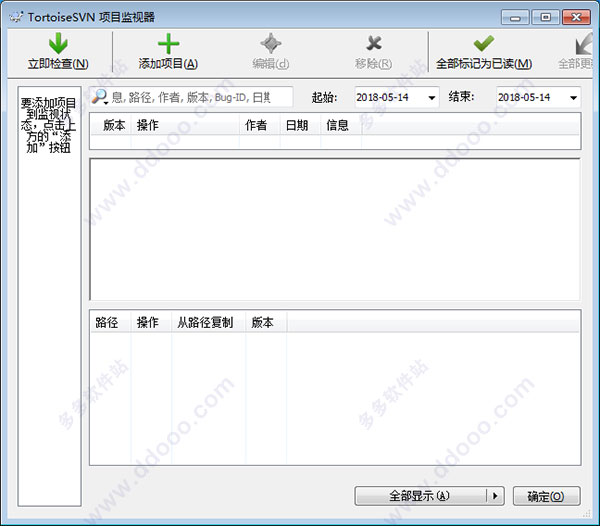Viewport: 600px width, 526px height.
Task: Open the magnifier search filter options
Action: click(100, 97)
